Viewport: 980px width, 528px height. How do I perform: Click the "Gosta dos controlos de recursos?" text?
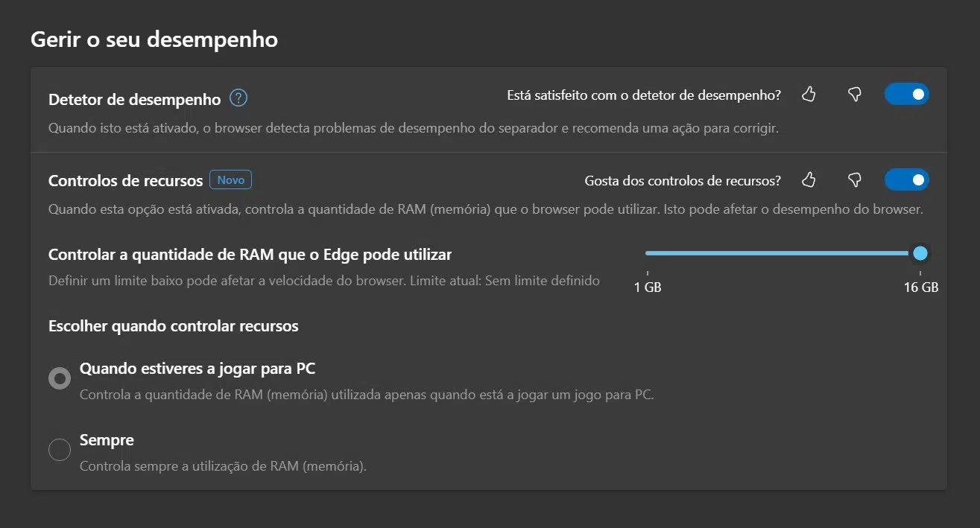click(683, 180)
